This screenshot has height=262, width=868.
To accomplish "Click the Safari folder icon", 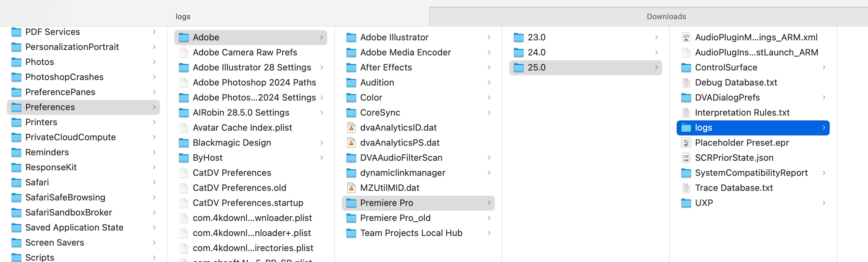I will click(16, 182).
